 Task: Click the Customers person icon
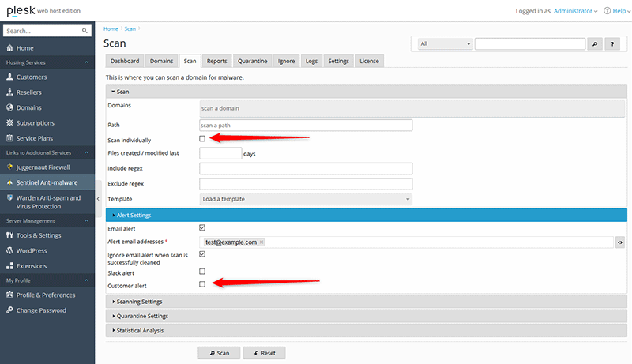coord(9,77)
